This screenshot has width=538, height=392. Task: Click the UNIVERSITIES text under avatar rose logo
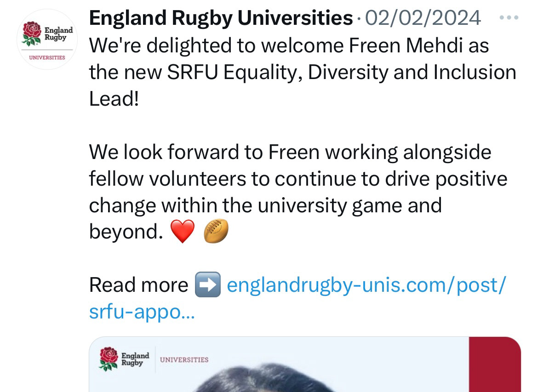click(47, 58)
